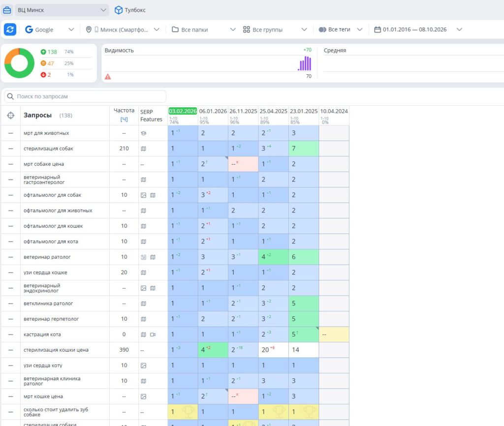Open the briefcase project icon
This screenshot has width=504, height=426.
pyautogui.click(x=7, y=10)
